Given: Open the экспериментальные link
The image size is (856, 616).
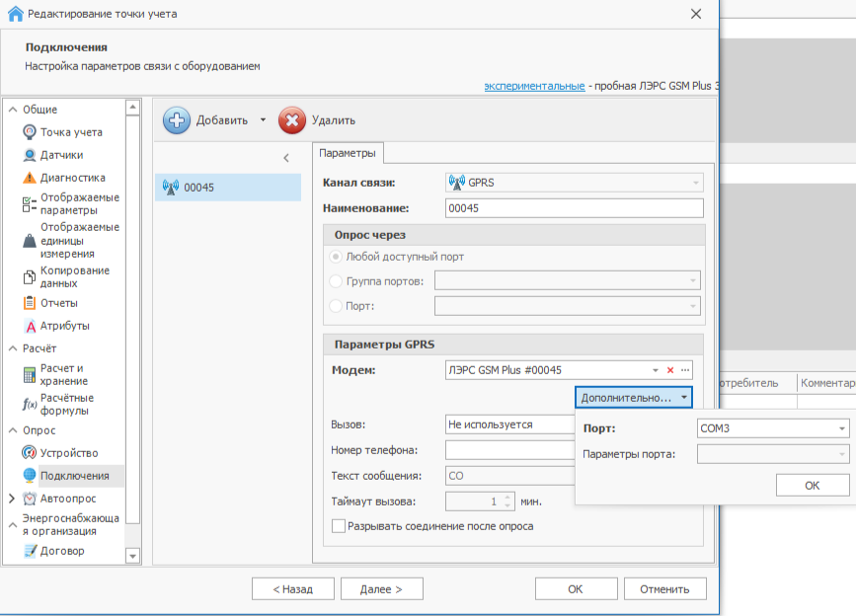Looking at the screenshot, I should (x=534, y=86).
